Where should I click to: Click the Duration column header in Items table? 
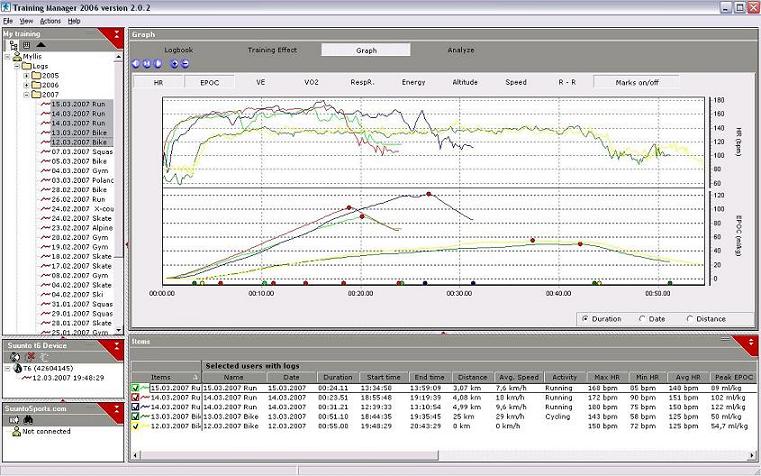[x=335, y=377]
